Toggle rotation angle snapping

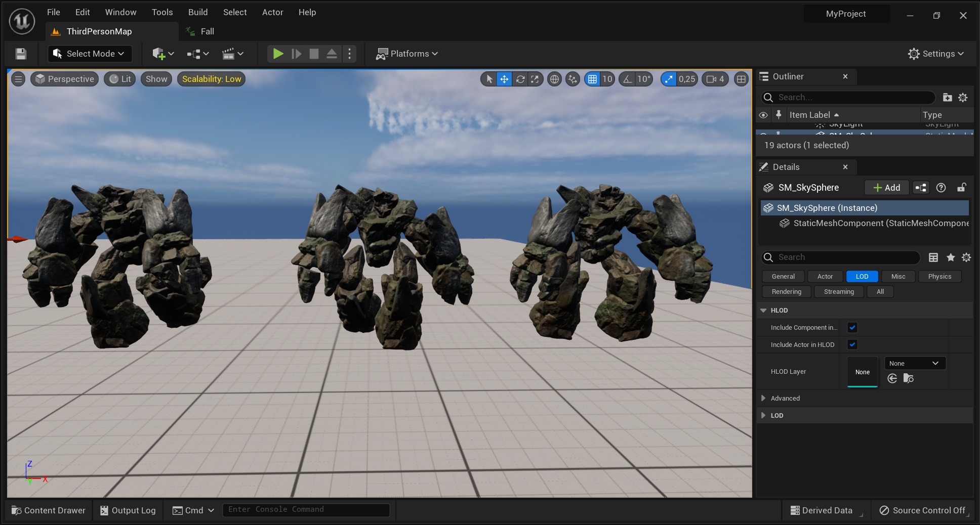(627, 79)
